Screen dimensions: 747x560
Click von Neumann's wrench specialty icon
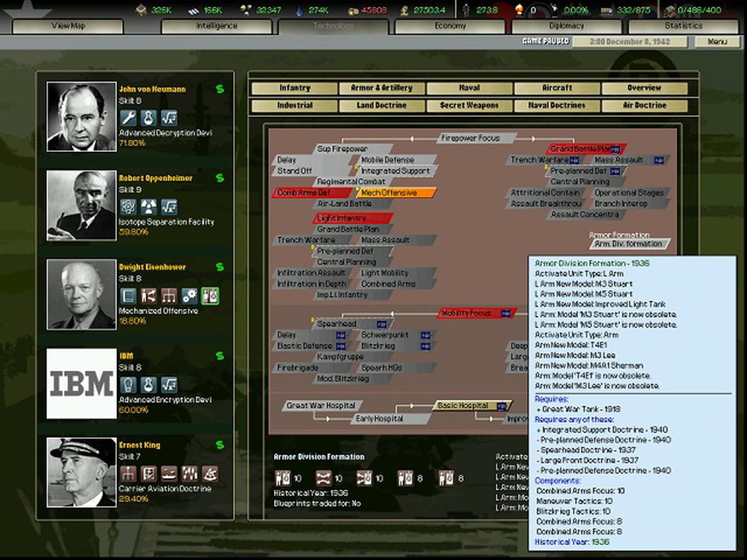point(128,118)
